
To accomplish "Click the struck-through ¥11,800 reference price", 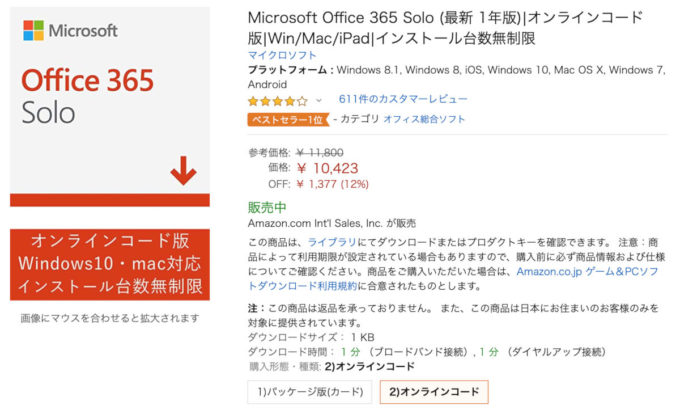I will point(320,153).
